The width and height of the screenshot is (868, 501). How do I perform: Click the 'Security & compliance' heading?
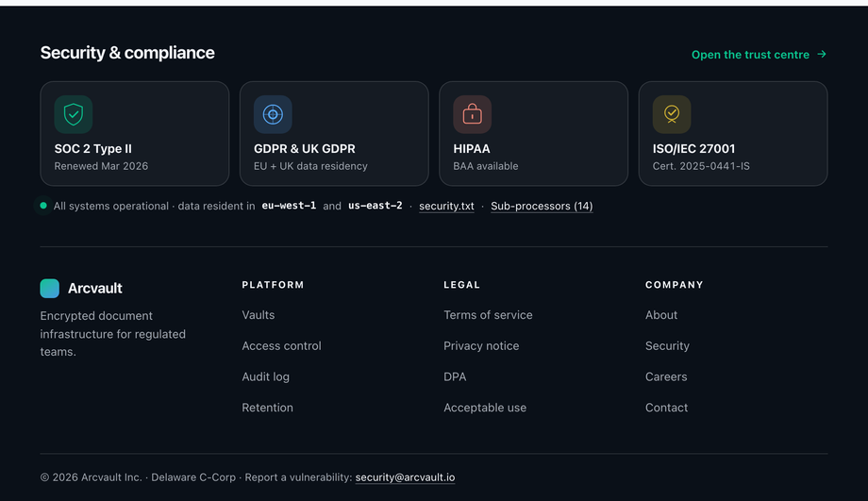click(x=127, y=53)
